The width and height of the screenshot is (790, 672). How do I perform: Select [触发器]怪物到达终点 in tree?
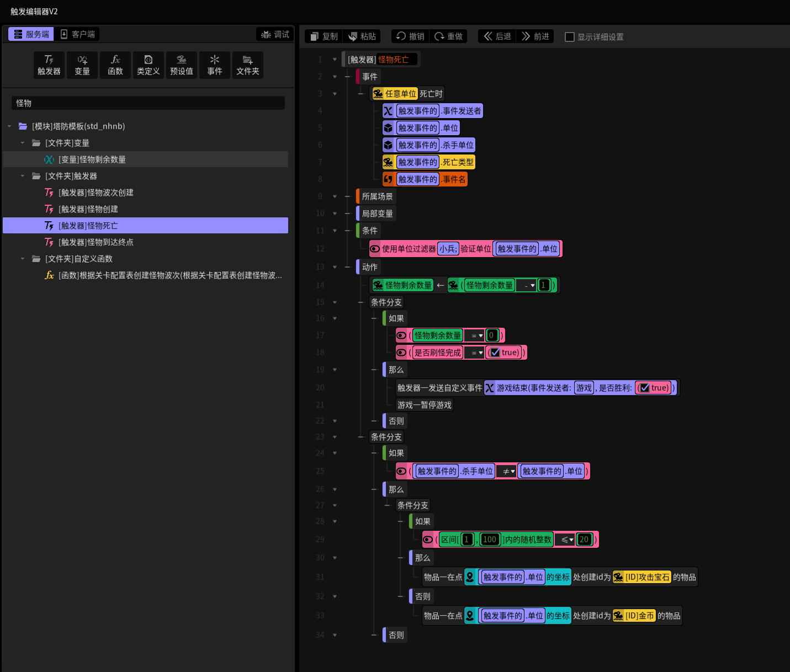[145, 242]
